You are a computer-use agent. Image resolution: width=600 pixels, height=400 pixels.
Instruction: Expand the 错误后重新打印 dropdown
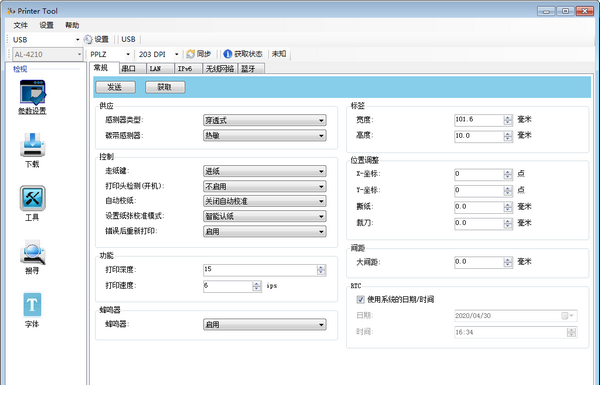click(x=265, y=232)
